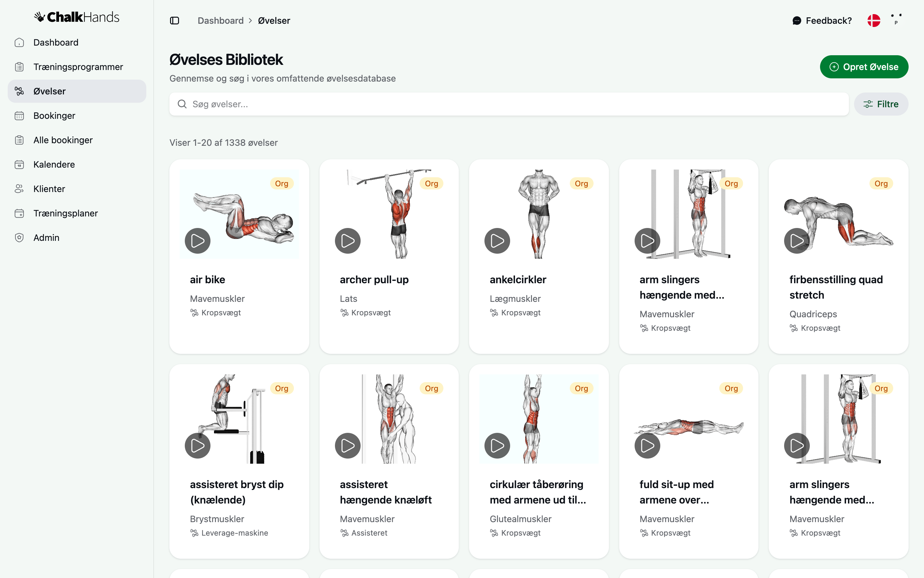This screenshot has width=924, height=578.
Task: Play the assisteret hængende knæløft video
Action: (347, 446)
